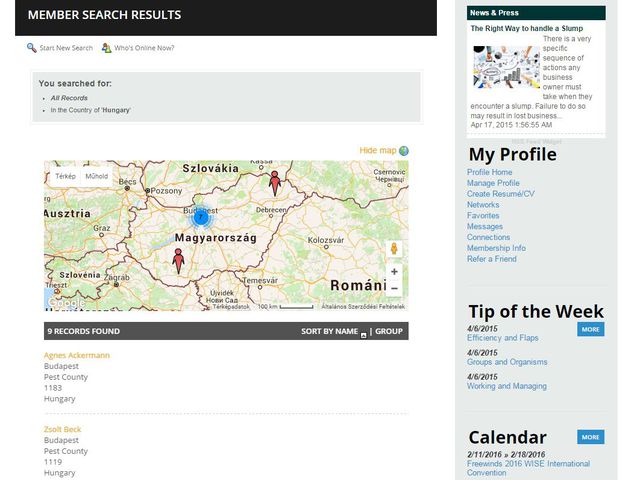Open Working and Managing tip

507,386
